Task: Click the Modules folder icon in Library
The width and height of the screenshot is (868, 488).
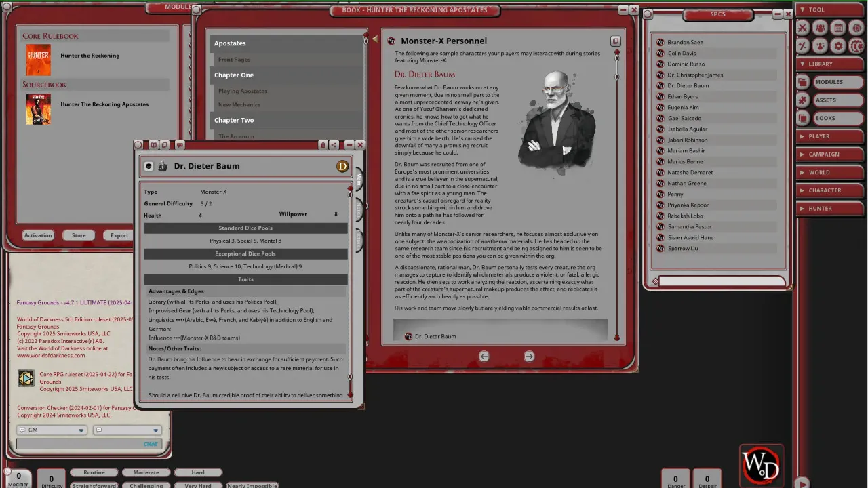Action: [x=803, y=82]
